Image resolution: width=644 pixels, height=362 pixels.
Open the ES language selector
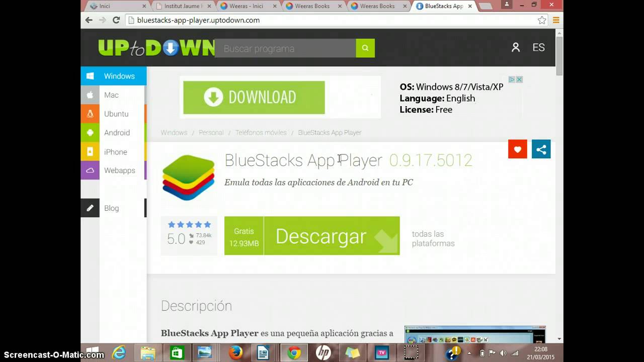point(538,47)
